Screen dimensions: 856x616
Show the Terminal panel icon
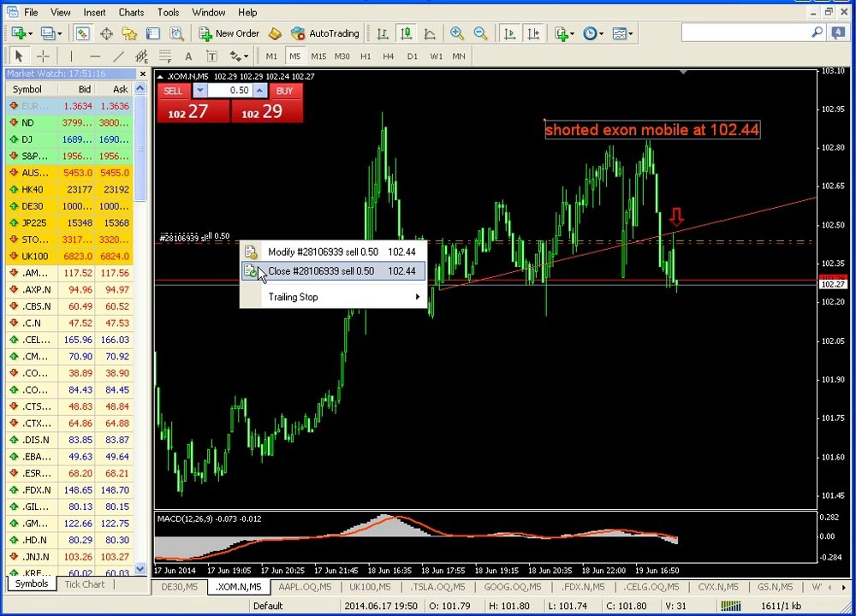(x=153, y=34)
